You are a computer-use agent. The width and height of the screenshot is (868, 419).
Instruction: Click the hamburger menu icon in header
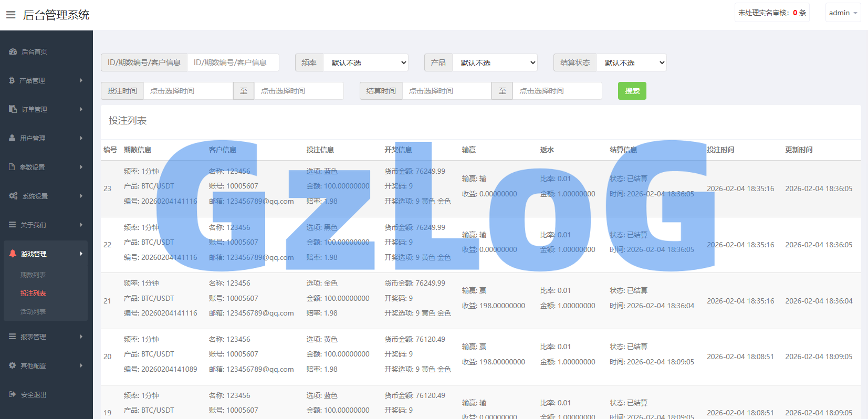tap(11, 15)
